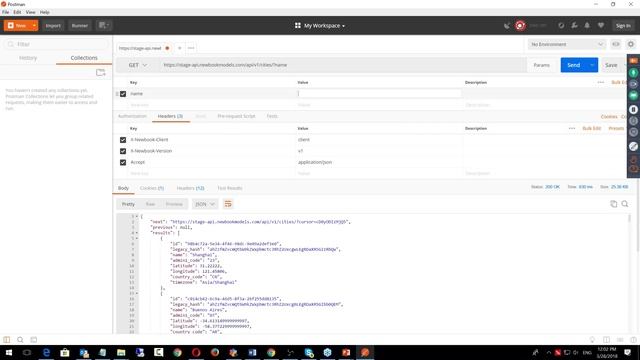
Task: Open the Pre-request Script tab
Action: pyautogui.click(x=236, y=116)
